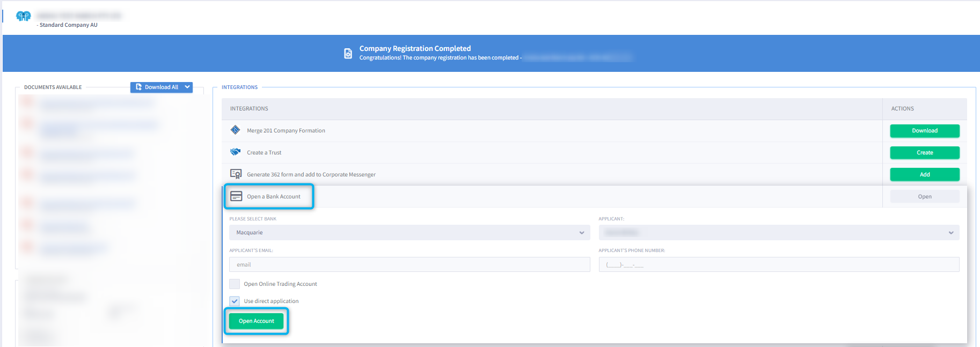This screenshot has height=347, width=980.
Task: Click the company logo icon at top left
Action: click(24, 16)
